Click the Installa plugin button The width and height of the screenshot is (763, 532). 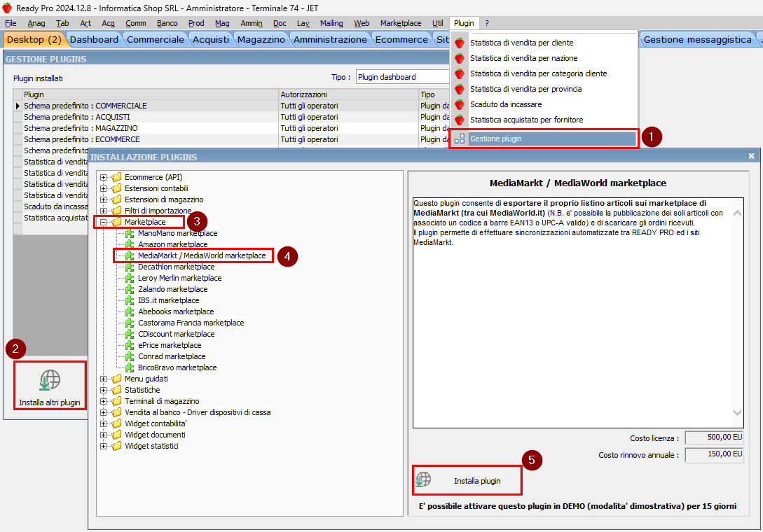click(467, 480)
